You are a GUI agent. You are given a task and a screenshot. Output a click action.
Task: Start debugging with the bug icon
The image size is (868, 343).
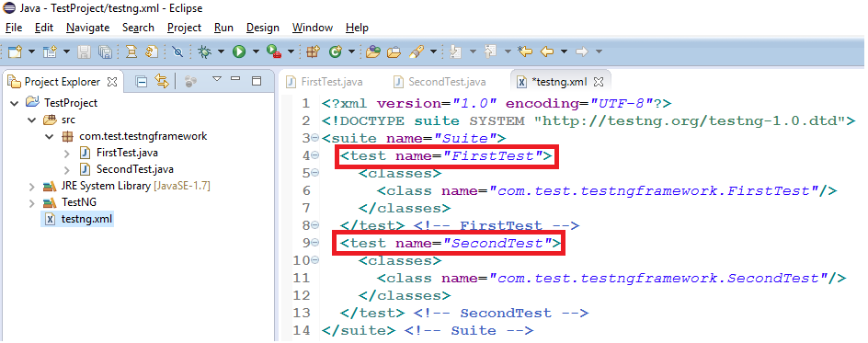tap(205, 52)
